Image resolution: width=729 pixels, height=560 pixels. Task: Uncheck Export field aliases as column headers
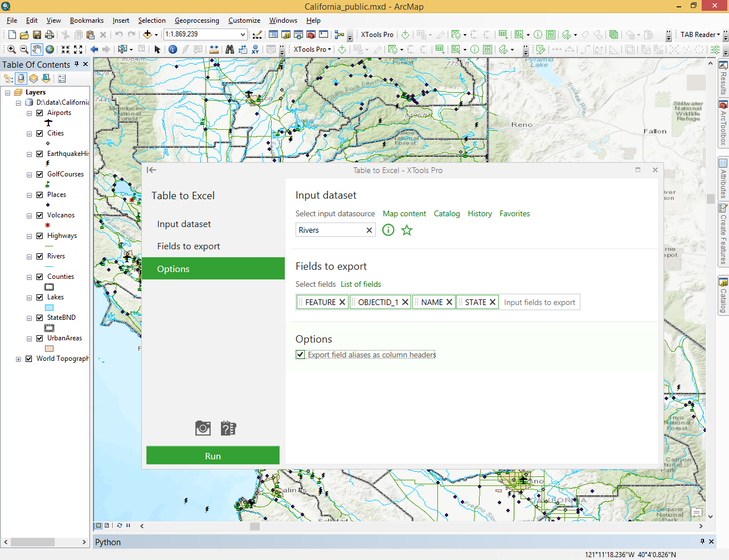point(300,355)
